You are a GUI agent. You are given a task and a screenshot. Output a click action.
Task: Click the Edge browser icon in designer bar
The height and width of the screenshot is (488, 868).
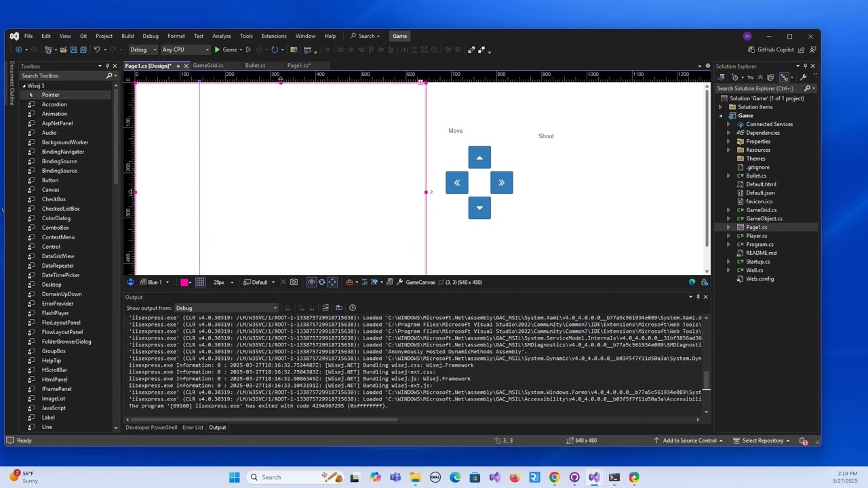click(692, 282)
